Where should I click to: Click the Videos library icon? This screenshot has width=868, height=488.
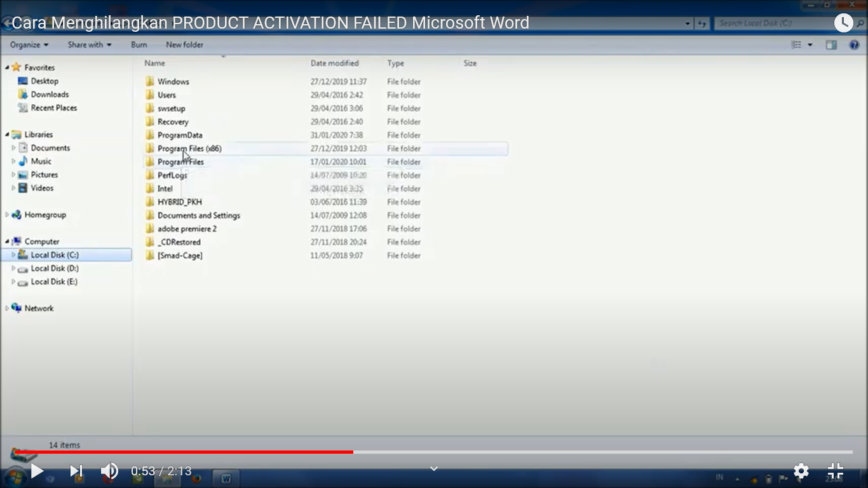[x=24, y=188]
